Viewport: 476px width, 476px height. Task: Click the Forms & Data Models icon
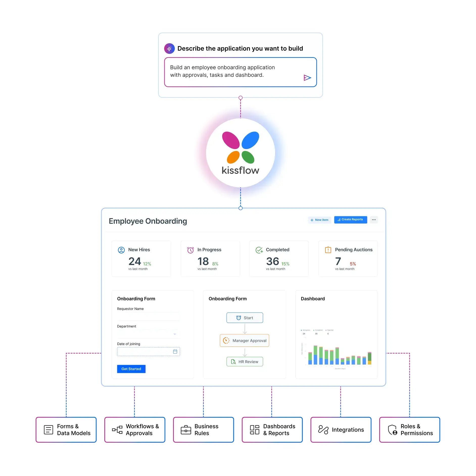tap(49, 430)
